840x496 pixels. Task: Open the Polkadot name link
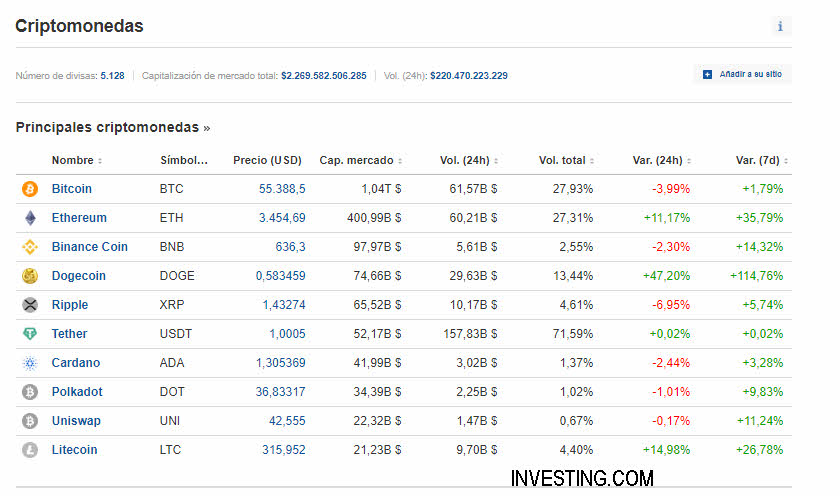tap(77, 392)
